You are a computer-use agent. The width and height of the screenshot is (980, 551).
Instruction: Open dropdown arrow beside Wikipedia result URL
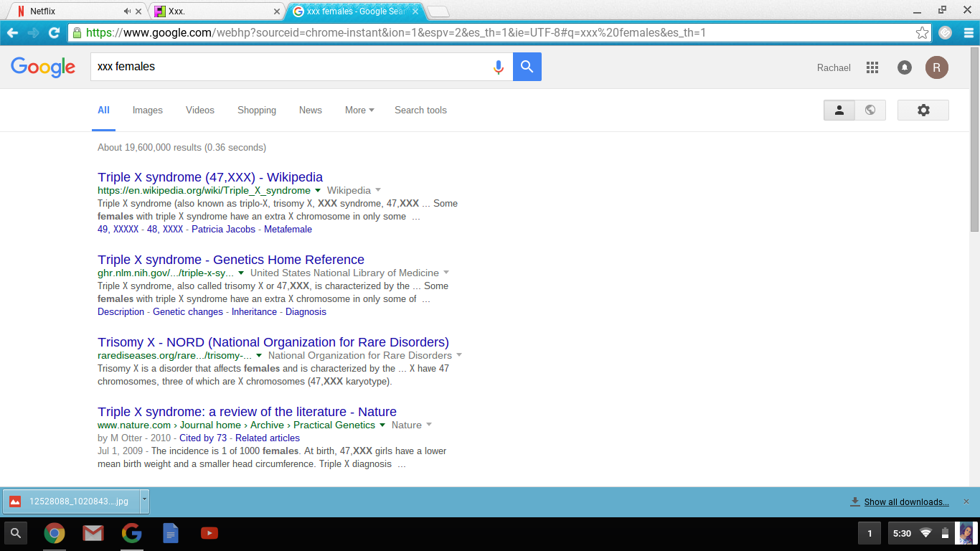318,191
